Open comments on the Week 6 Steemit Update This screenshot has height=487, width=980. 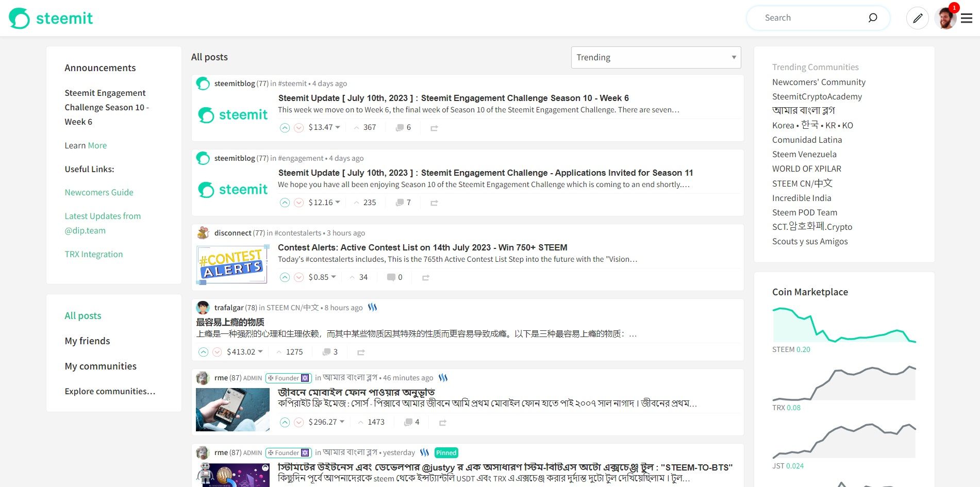pos(401,127)
